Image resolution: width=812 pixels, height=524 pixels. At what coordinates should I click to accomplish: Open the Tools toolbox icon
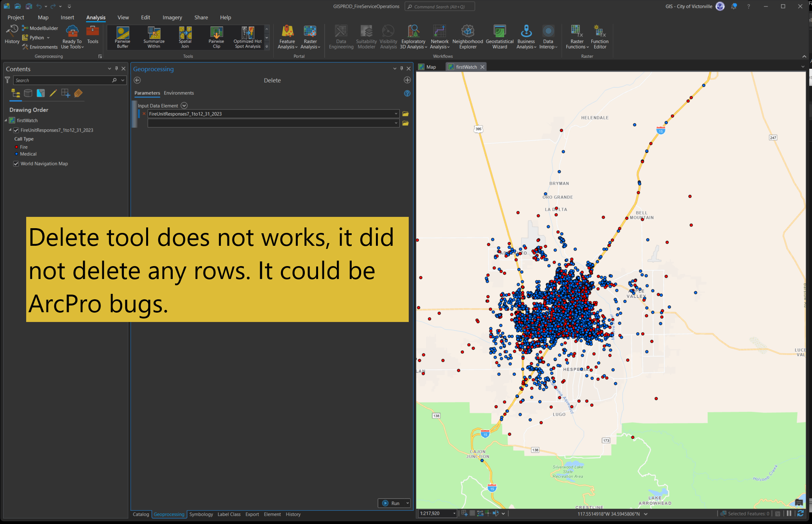coord(93,35)
